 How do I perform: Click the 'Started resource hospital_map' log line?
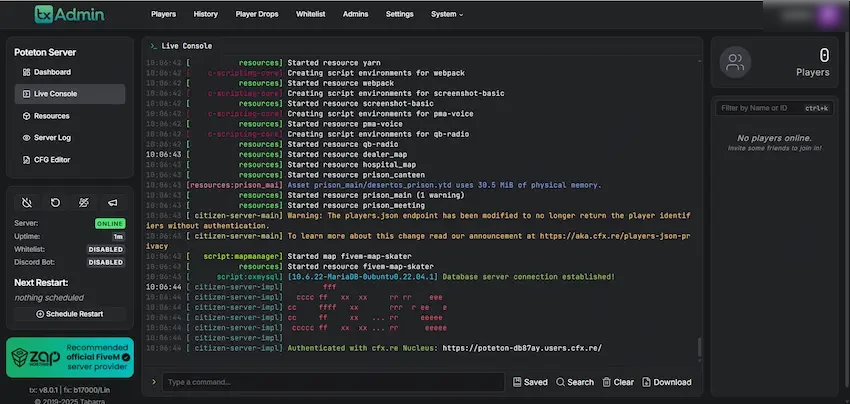(352, 165)
